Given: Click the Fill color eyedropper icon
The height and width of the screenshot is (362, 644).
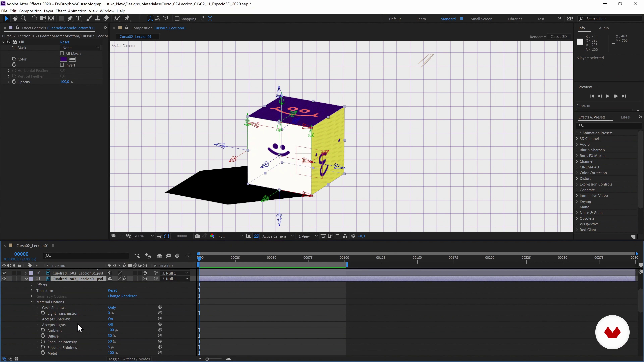Looking at the screenshot, I should coord(72,59).
